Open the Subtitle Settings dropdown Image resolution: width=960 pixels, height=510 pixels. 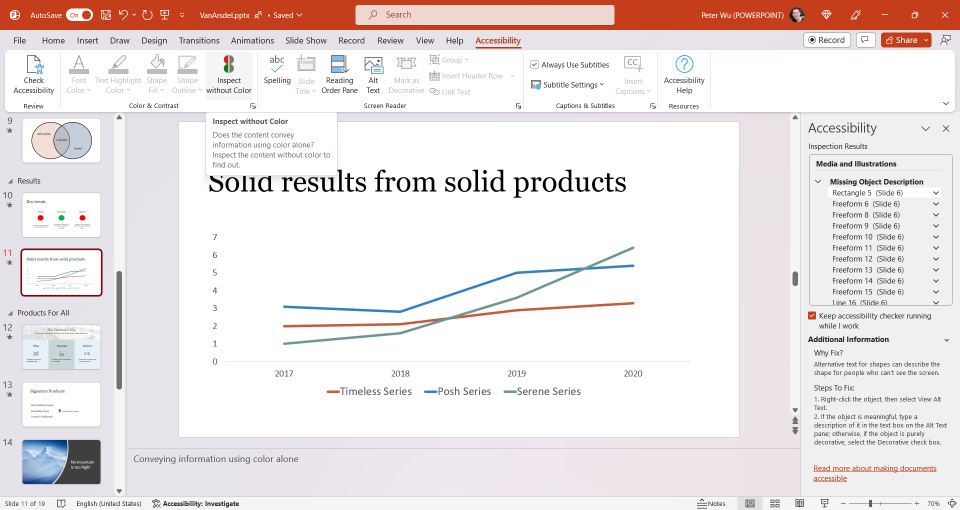(568, 84)
